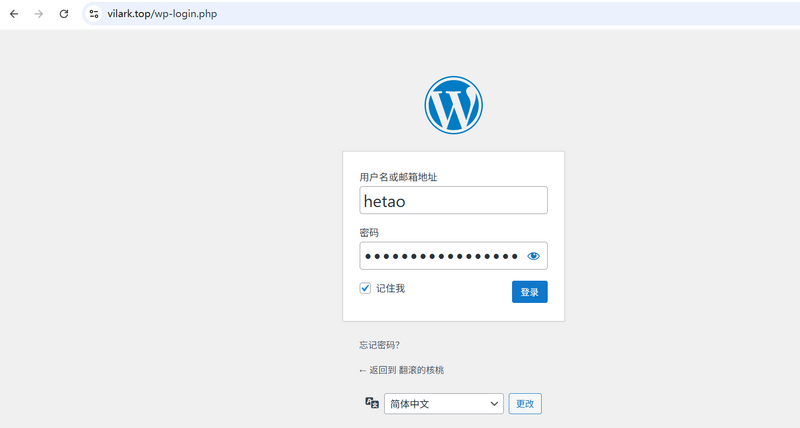The width and height of the screenshot is (800, 428).
Task: Focus the username field containing hetao
Action: tap(453, 200)
